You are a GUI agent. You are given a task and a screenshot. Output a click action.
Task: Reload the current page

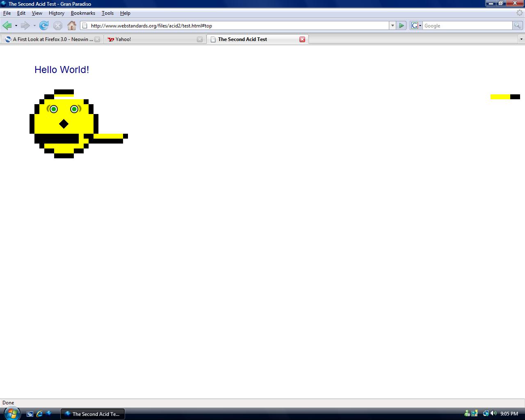44,25
